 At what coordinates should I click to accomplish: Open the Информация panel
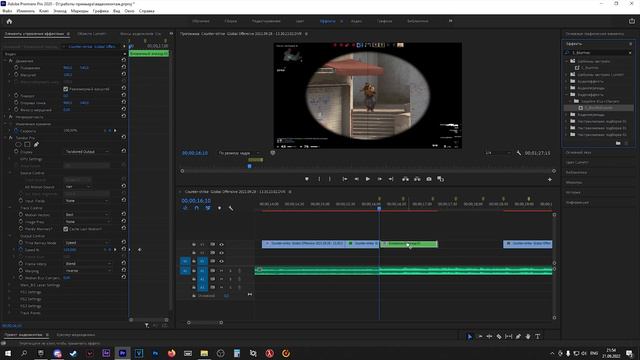pos(577,202)
